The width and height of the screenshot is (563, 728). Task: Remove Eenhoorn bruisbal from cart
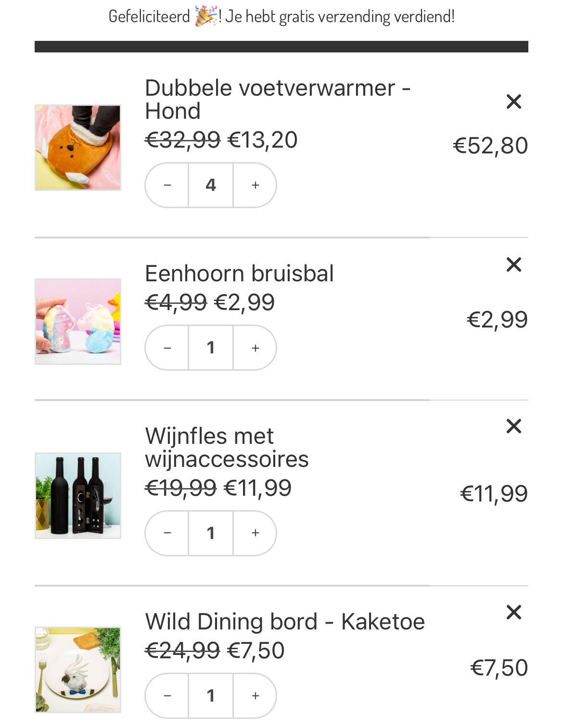[514, 264]
